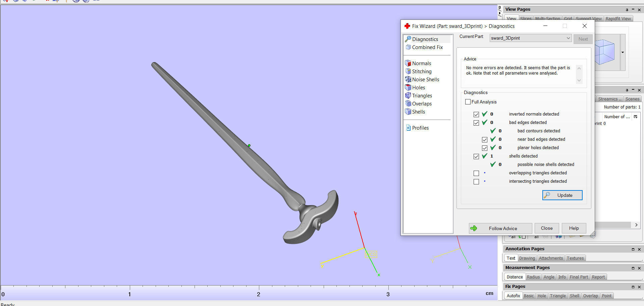Image resolution: width=644 pixels, height=306 pixels.
Task: Expand view cube options dropdown arrow
Action: 623,52
